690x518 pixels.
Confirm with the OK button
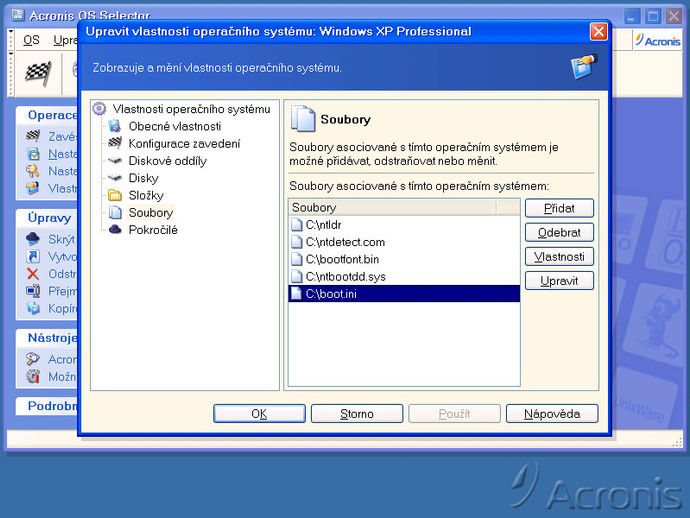[x=259, y=414]
